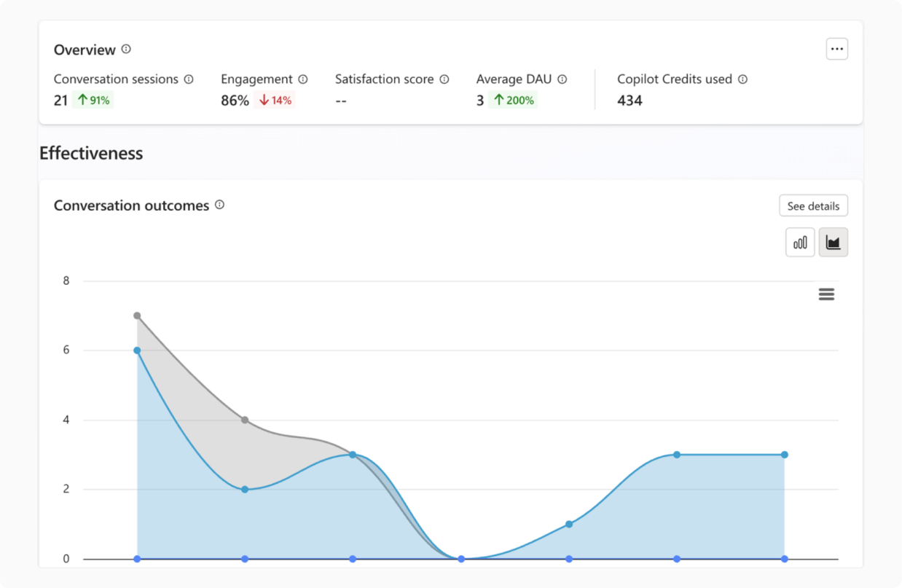This screenshot has width=902, height=588.
Task: Click the gray data point at value 7
Action: (x=137, y=315)
